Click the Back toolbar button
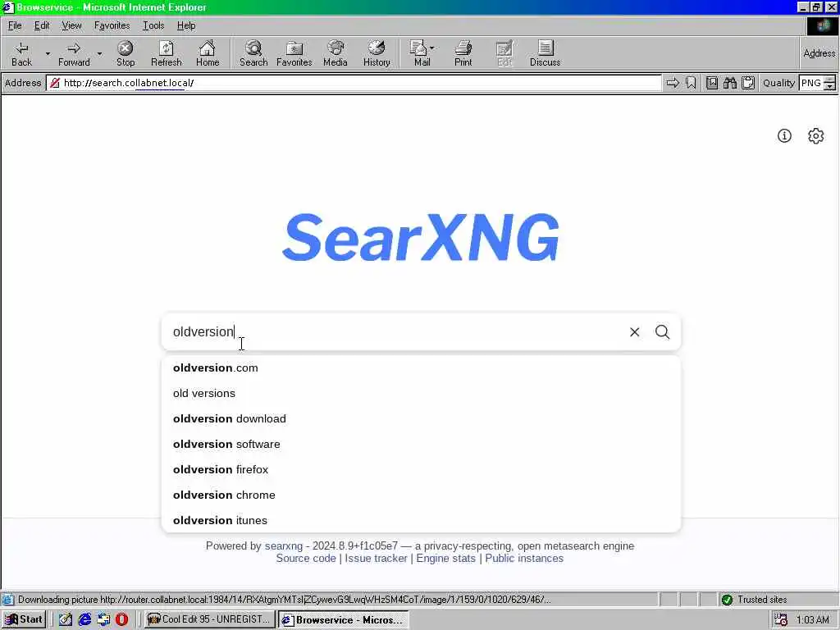Viewport: 840px width, 630px height. 21,53
